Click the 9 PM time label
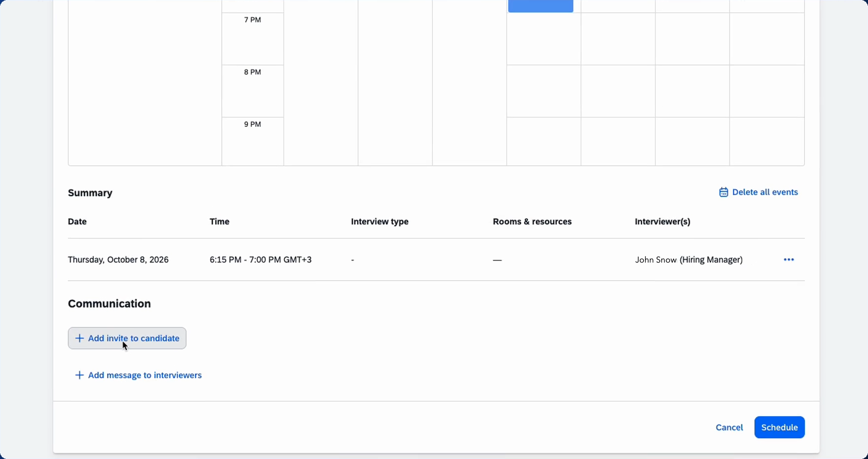This screenshot has width=868, height=459. tap(253, 124)
